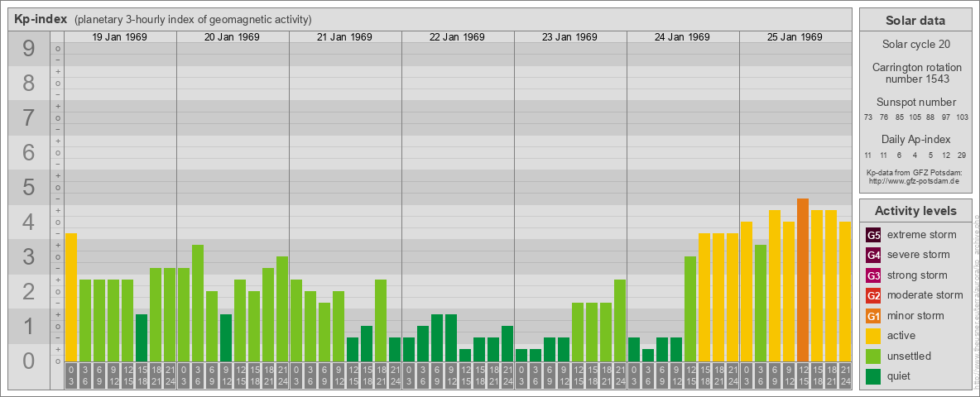
Task: Click the '12 15' time label under 22 Jan
Action: (x=465, y=375)
